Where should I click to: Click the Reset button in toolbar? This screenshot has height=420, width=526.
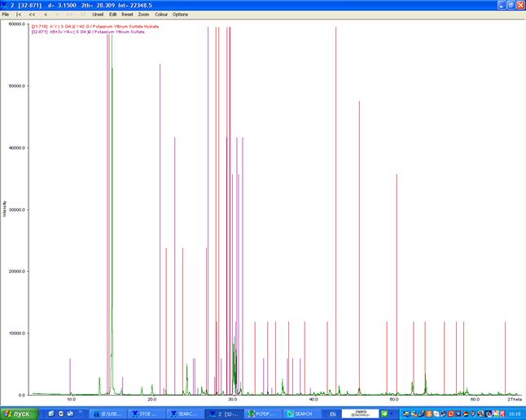(x=127, y=15)
